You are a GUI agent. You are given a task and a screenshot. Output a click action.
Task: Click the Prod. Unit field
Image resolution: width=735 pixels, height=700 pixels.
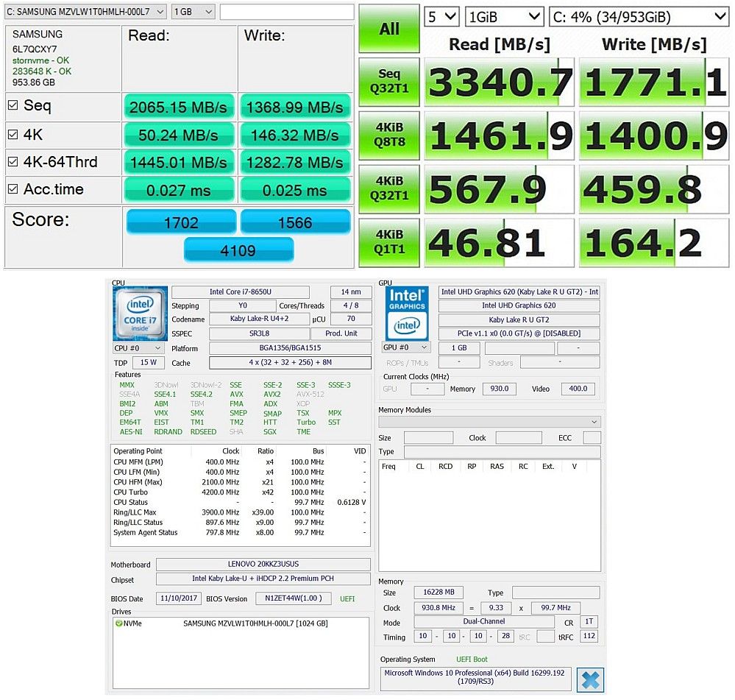(x=341, y=333)
